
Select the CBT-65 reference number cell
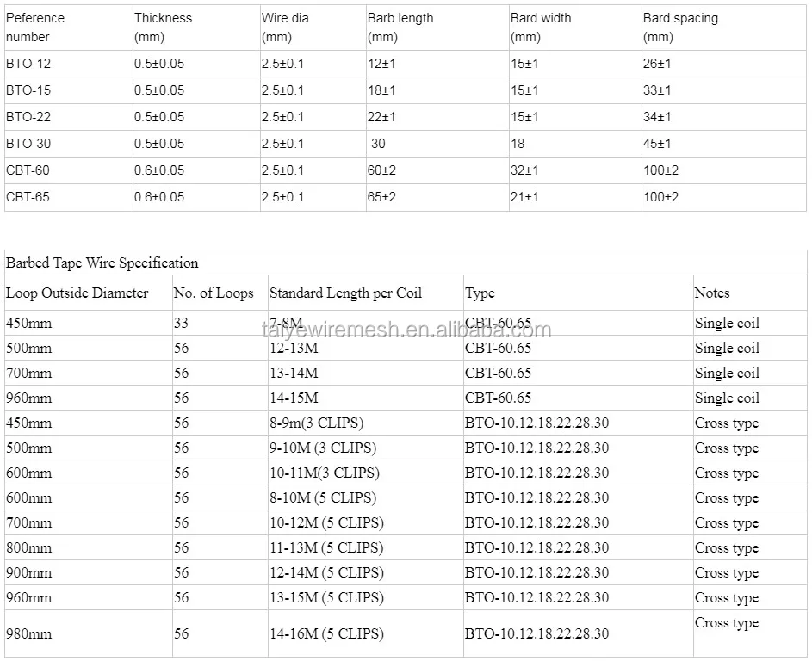28,197
